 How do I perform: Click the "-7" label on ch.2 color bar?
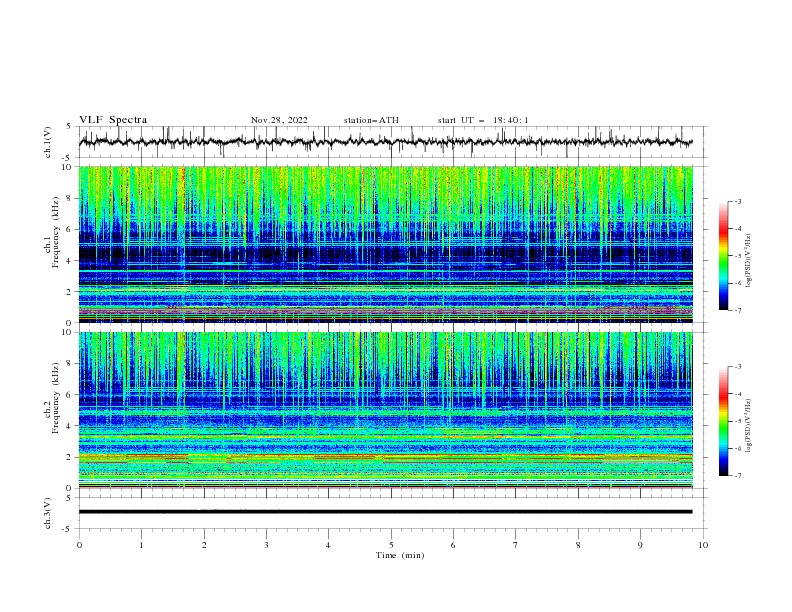(737, 475)
